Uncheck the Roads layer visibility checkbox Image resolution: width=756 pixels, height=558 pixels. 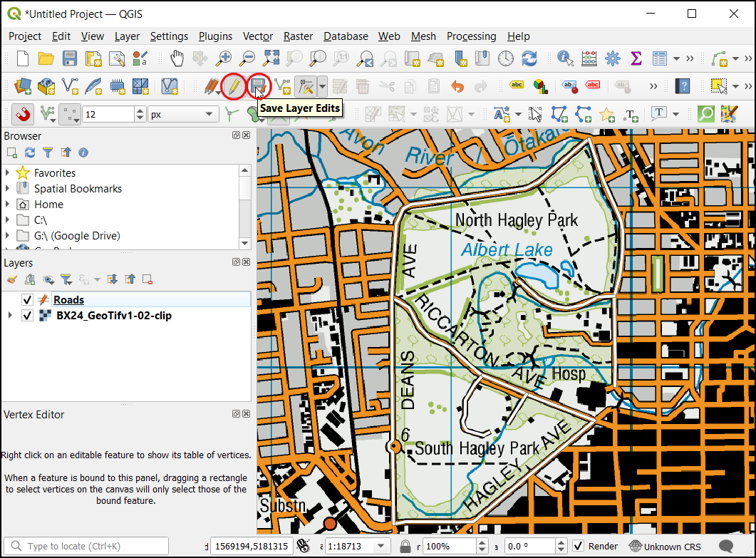point(28,300)
